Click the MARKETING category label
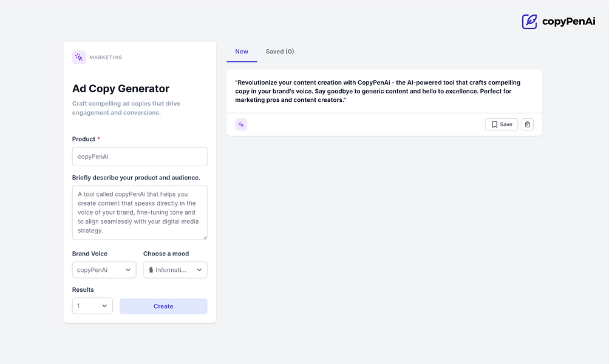Screen dimensions: 609x364 click(106, 58)
